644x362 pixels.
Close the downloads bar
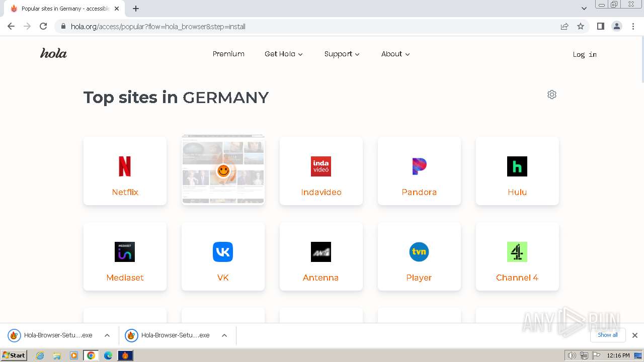(635, 335)
